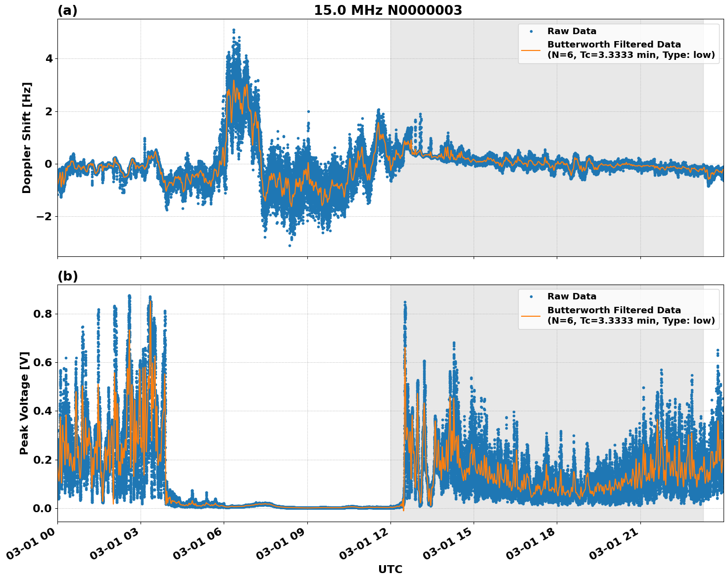Select the "Raw Data" legend text in panel (a)
Screen dimensions: 728x580
pos(572,32)
